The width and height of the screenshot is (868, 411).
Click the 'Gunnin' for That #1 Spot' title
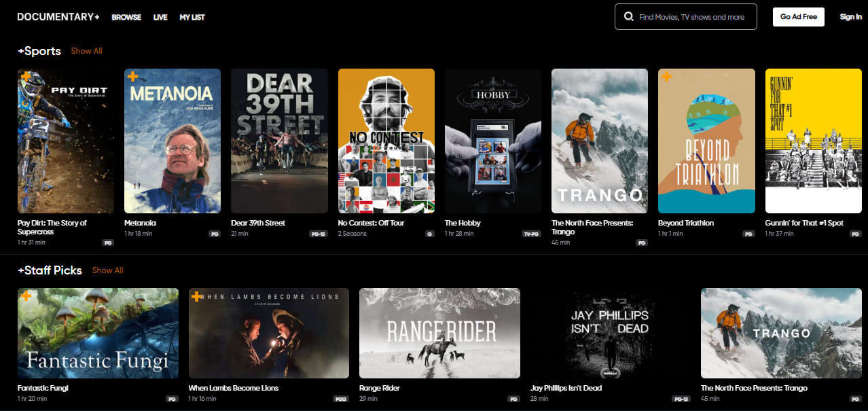(x=804, y=223)
